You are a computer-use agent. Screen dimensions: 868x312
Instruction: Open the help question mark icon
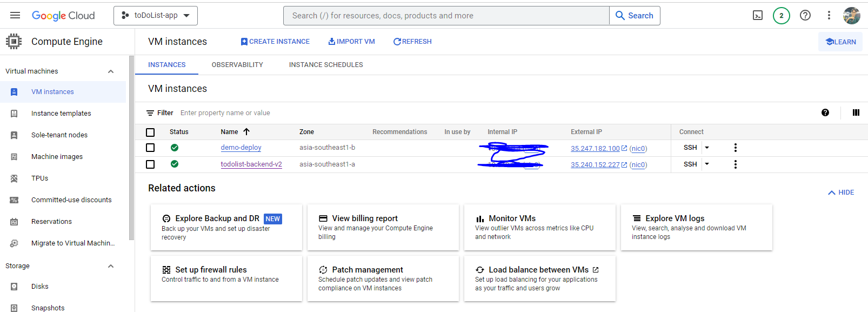[x=805, y=15]
